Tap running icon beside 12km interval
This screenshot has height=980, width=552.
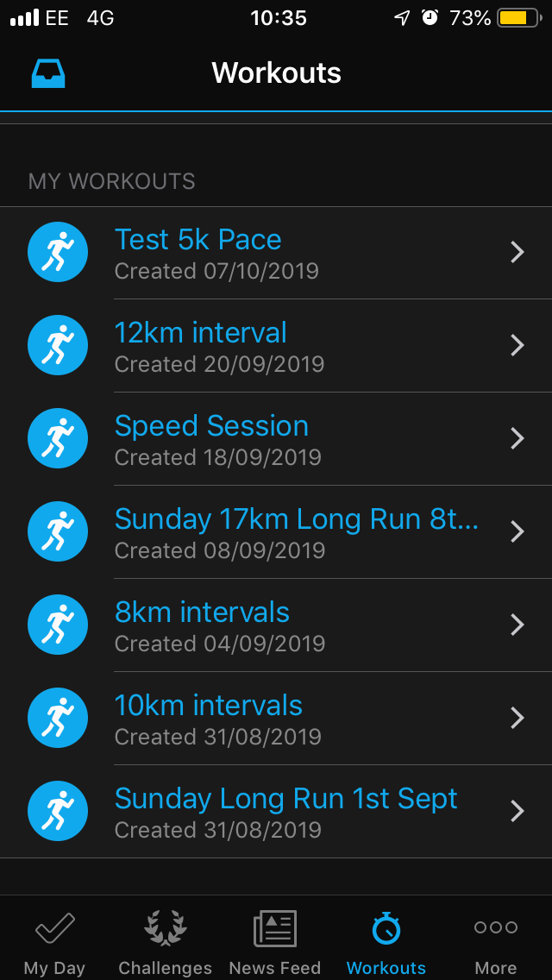[x=58, y=345]
